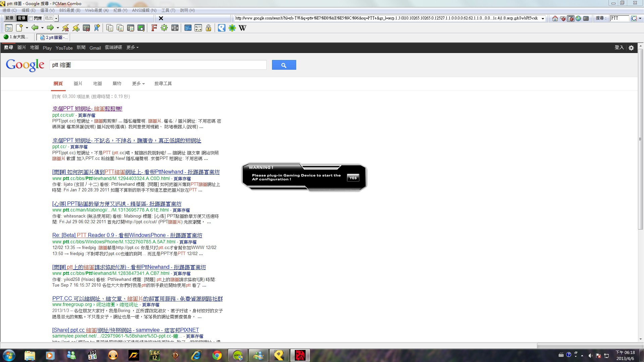Click the popup blocker stop-sign icon
Screen dimensions: 644x362
click(563, 18)
